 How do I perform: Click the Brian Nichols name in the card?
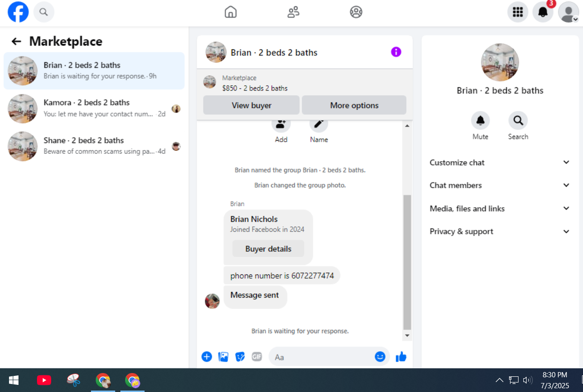[x=254, y=219]
